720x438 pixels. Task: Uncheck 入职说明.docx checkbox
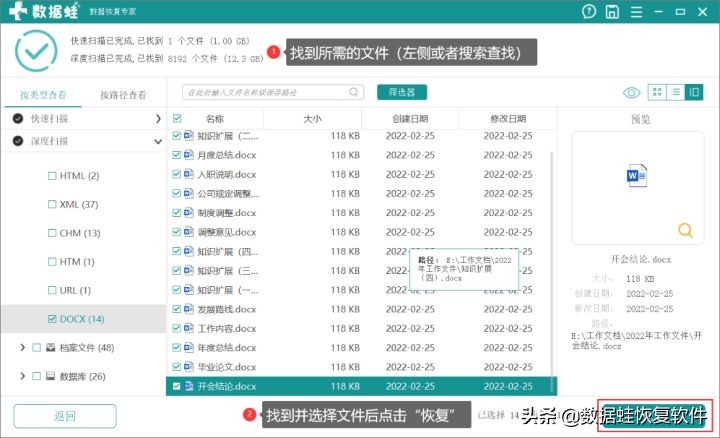point(176,174)
